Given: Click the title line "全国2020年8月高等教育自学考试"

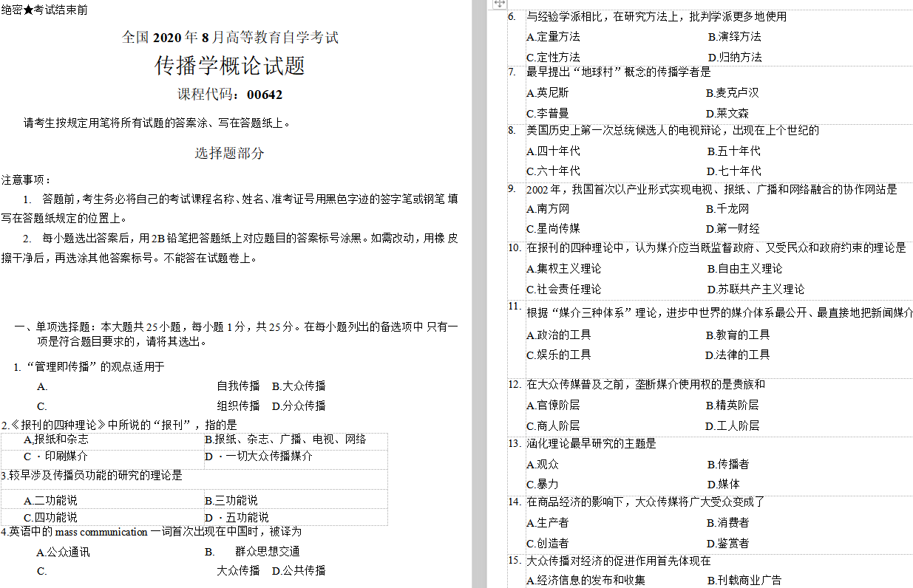Looking at the screenshot, I should tap(230, 38).
